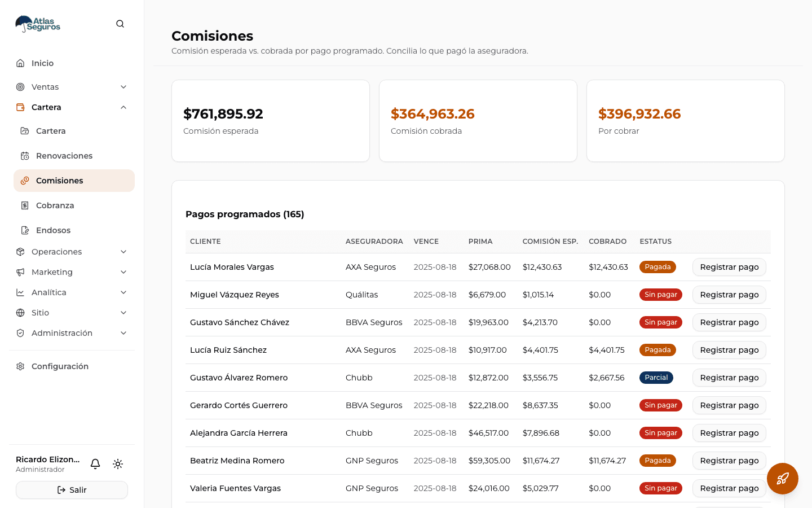Click the Administración shield icon

20,333
